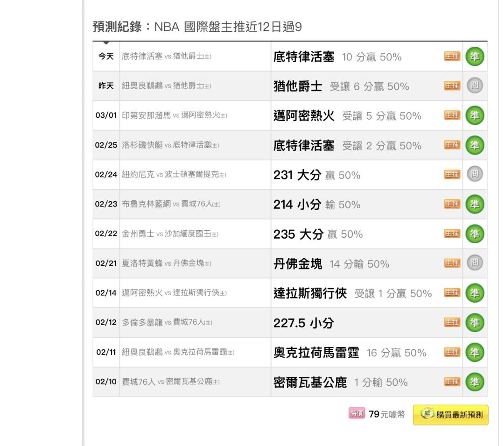
Task: Click the 準 result icon for 02/22
Action: tap(475, 234)
